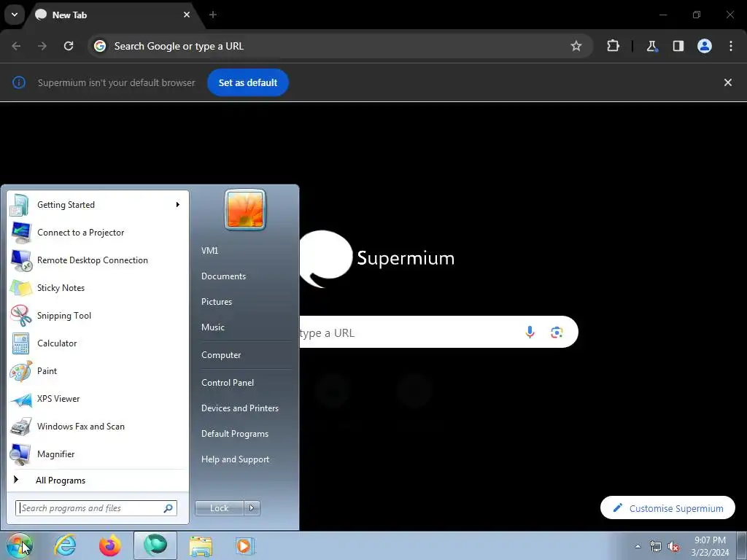Open Help and Support
The height and width of the screenshot is (560, 747).
point(236,459)
